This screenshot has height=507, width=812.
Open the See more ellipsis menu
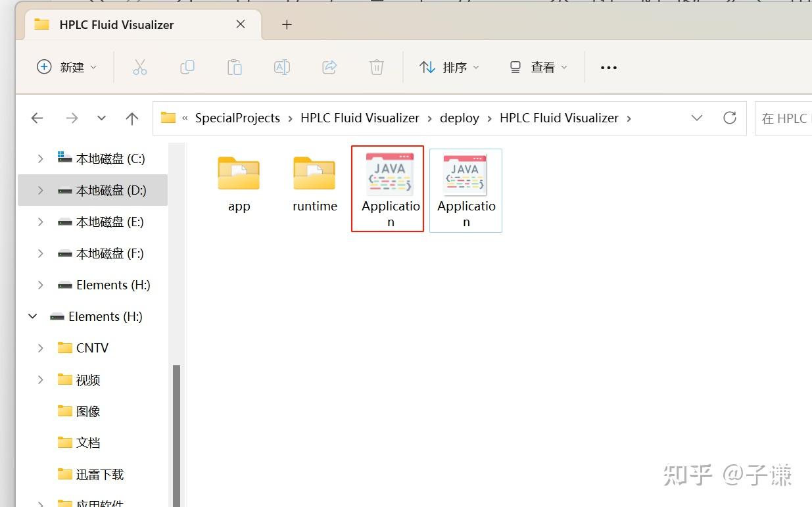(x=608, y=66)
